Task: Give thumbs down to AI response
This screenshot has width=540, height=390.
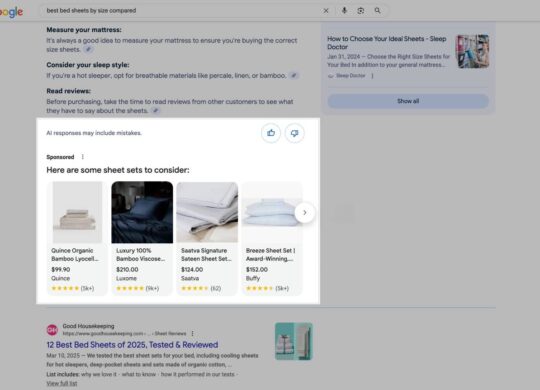Action: [294, 133]
